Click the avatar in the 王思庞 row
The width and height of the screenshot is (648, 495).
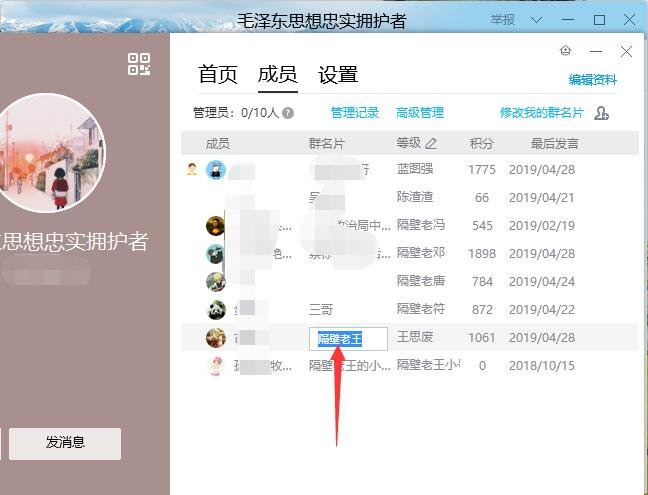coord(216,338)
